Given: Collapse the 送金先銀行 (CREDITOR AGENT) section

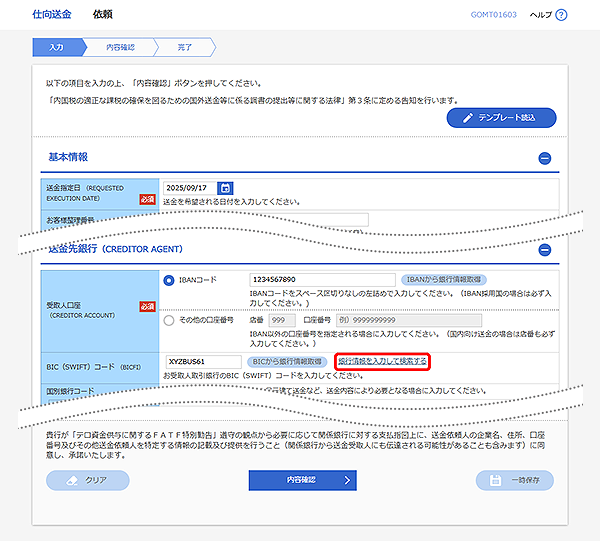Looking at the screenshot, I should (545, 250).
